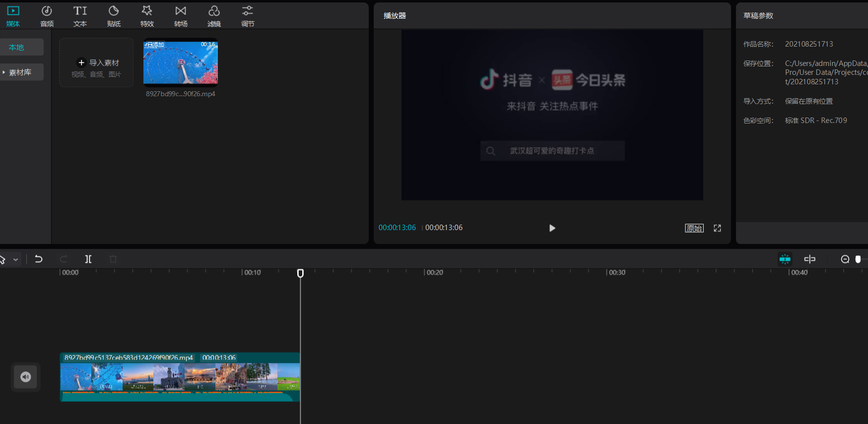Open the 文本 text tab
Screen dimensions: 868x424
[x=80, y=16]
